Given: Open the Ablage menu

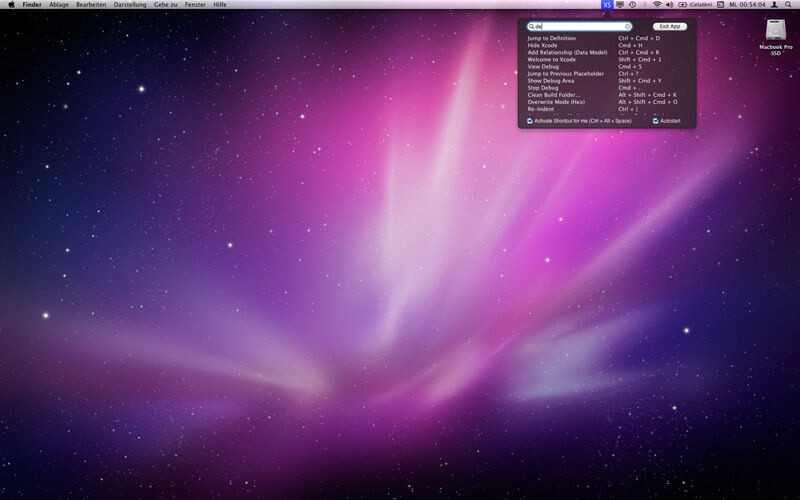Looking at the screenshot, I should point(59,5).
